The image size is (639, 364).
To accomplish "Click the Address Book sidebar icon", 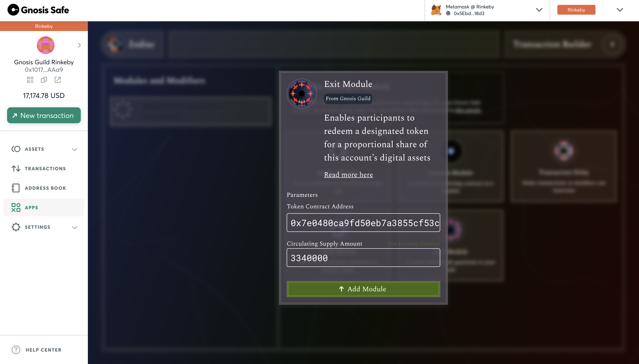I will coord(16,188).
